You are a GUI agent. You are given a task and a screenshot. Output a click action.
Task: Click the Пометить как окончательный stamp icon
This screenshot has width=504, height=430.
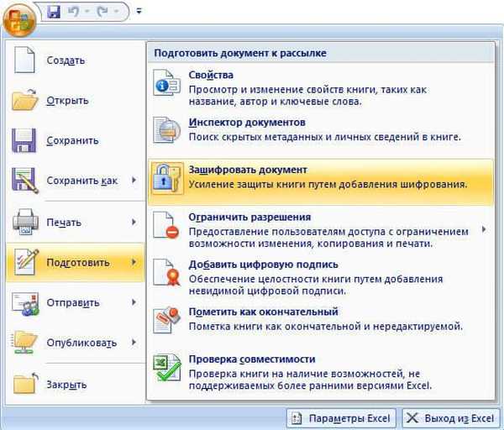(x=166, y=320)
